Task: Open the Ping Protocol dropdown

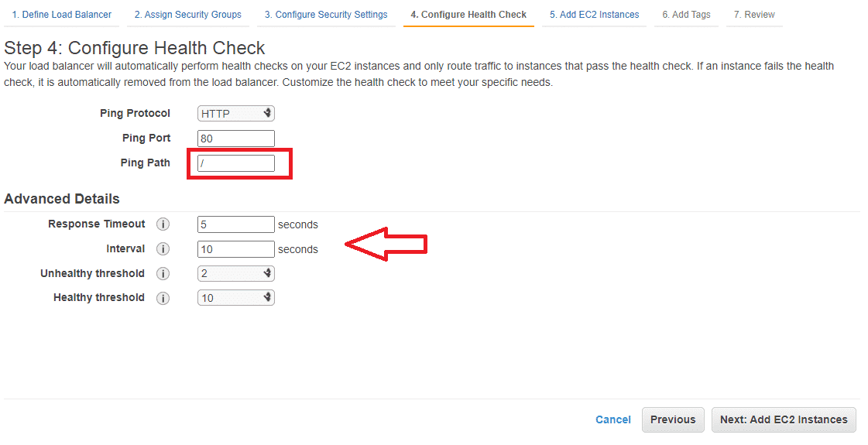Action: [236, 114]
